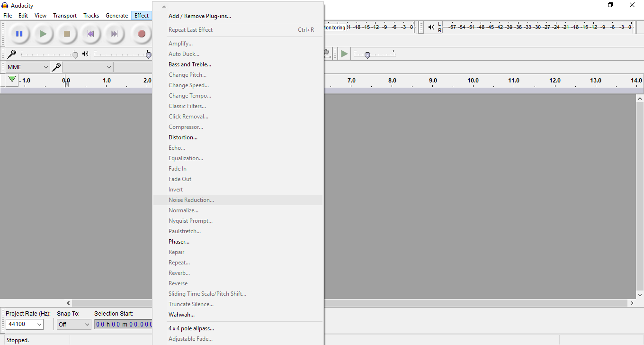The width and height of the screenshot is (644, 345).
Task: Choose Wahwah... effect
Action: point(238,315)
